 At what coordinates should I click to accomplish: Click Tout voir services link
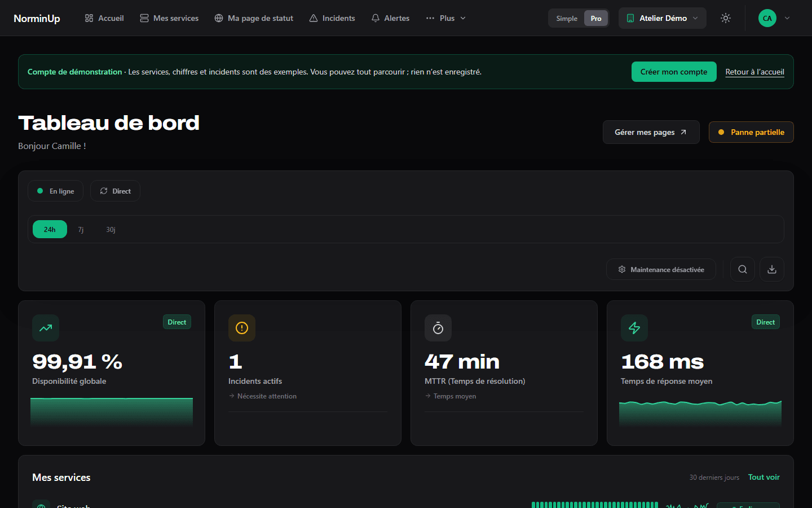pos(764,477)
